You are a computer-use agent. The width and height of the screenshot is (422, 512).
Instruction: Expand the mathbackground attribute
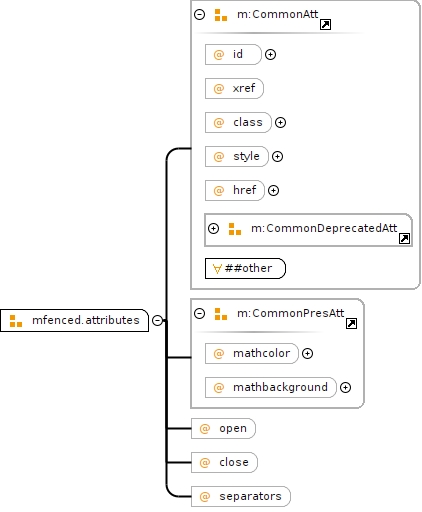tap(345, 387)
